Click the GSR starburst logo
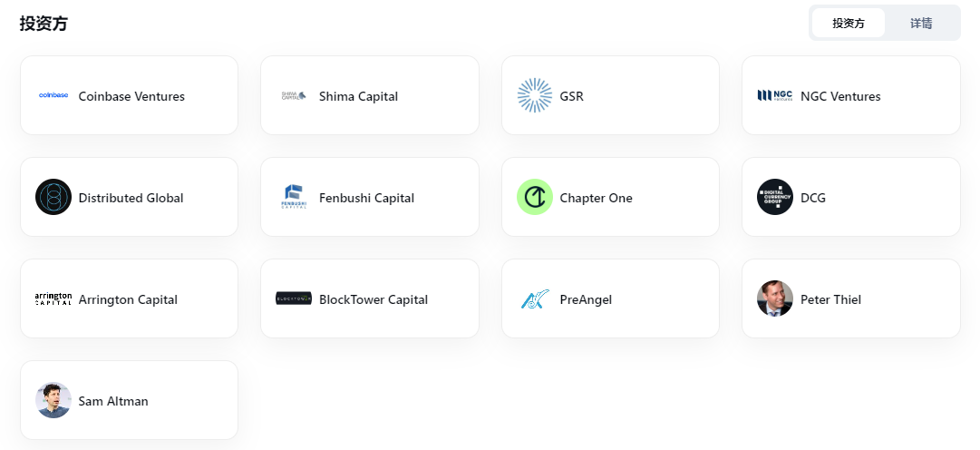Screen dimensions: 980x450 [535, 95]
